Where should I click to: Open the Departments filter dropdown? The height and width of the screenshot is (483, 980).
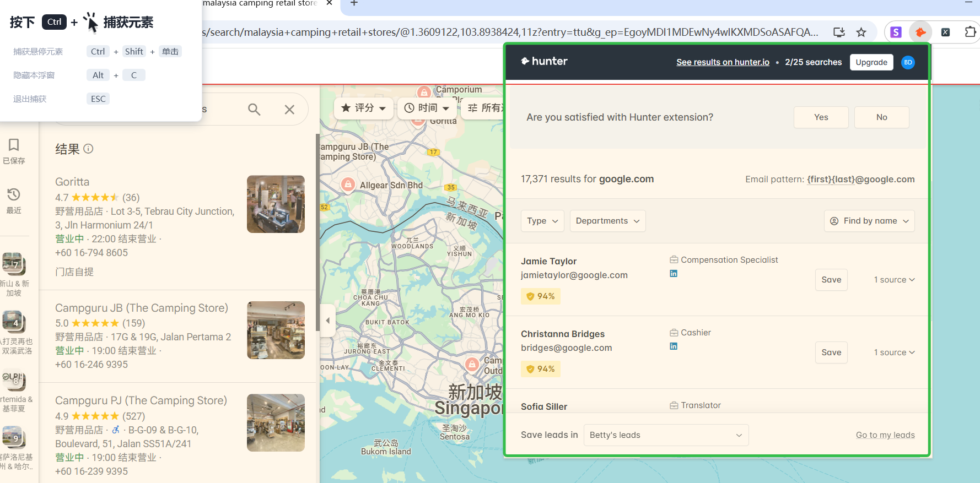(x=607, y=221)
